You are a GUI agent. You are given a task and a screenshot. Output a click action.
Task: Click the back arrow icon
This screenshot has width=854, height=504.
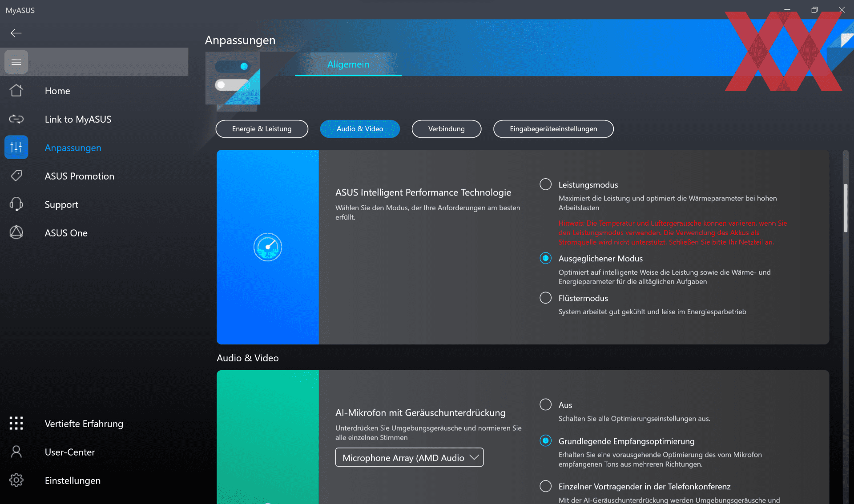[16, 33]
